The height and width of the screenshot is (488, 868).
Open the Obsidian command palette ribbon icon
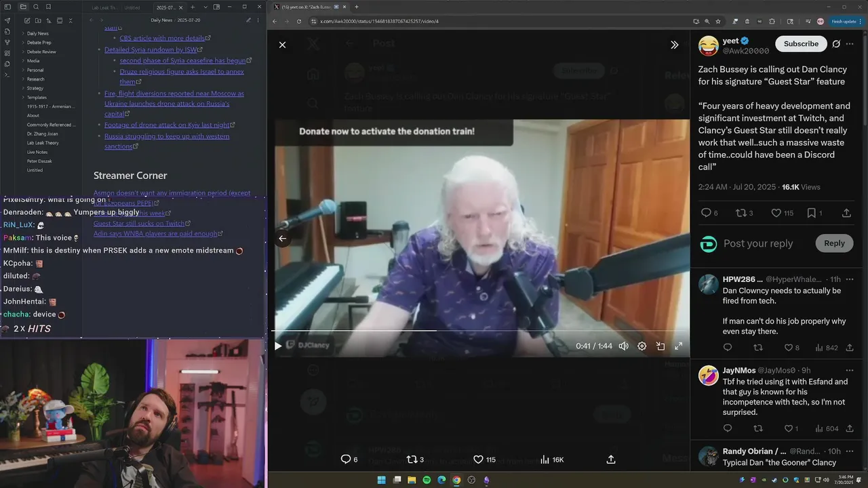click(7, 75)
